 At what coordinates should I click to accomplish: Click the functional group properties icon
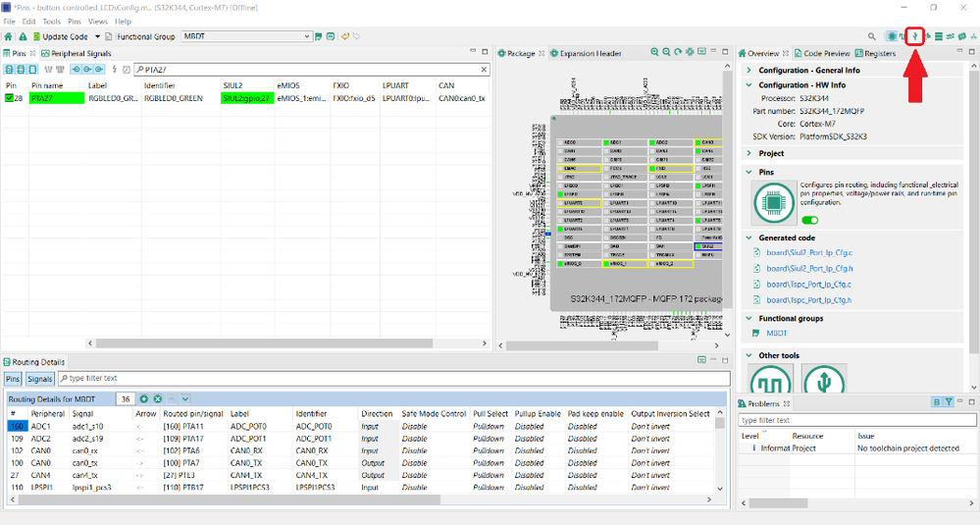tap(331, 36)
